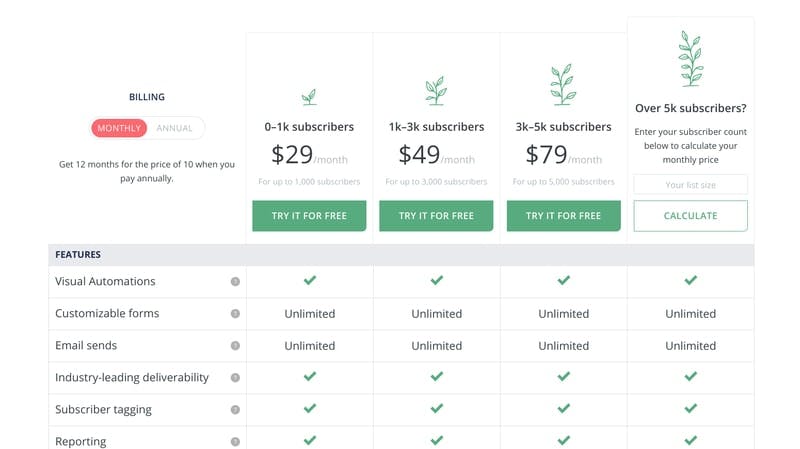Click large plant icon above Over 5k subscribers
Screen dimensions: 800x449
coord(690,57)
